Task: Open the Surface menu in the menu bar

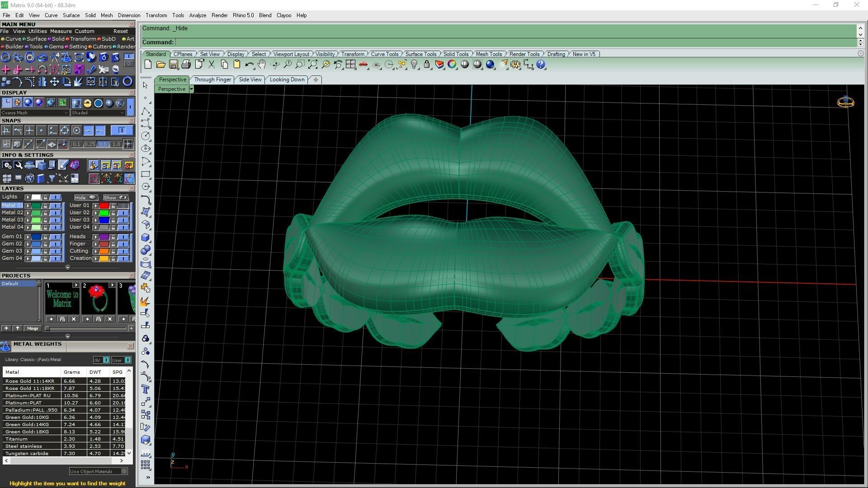Action: [x=71, y=15]
